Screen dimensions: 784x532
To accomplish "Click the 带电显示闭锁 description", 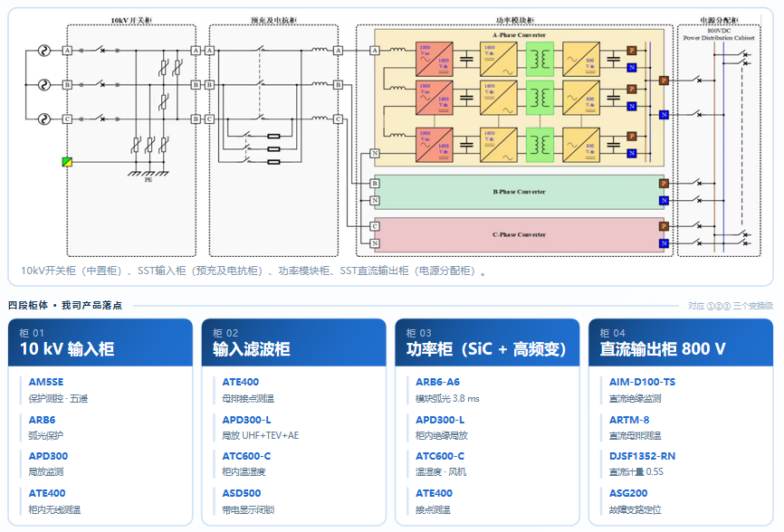I will pos(248,510).
